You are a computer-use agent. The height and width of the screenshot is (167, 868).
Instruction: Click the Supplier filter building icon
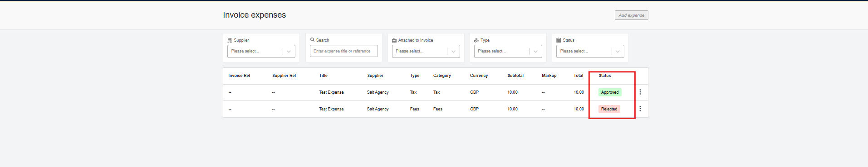[230, 40]
